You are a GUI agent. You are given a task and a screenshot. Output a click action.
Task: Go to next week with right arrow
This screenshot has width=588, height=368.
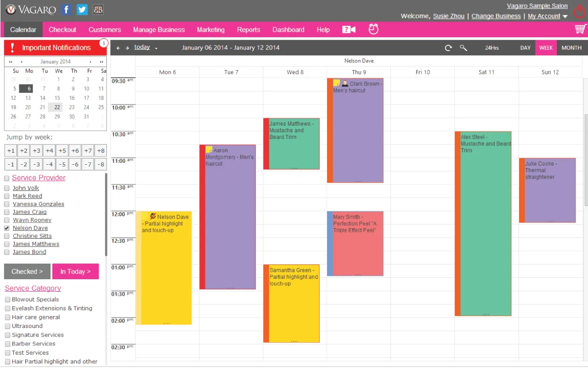pyautogui.click(x=127, y=48)
